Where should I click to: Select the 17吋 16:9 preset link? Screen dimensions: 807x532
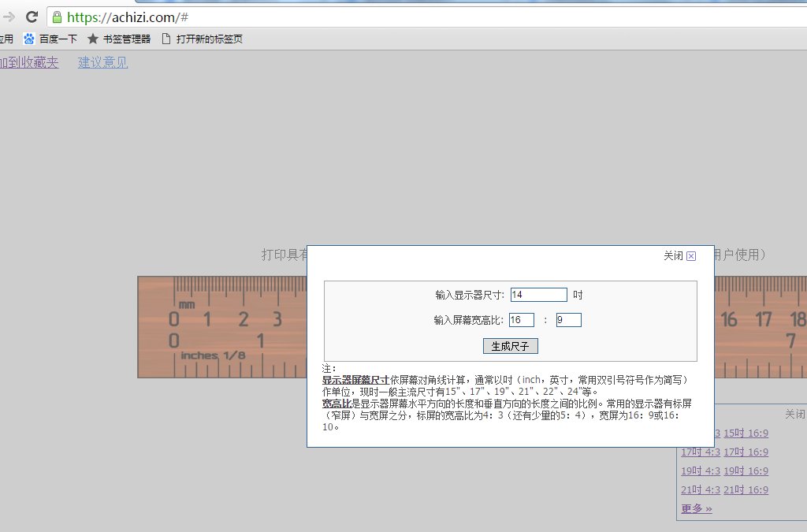pyautogui.click(x=746, y=452)
